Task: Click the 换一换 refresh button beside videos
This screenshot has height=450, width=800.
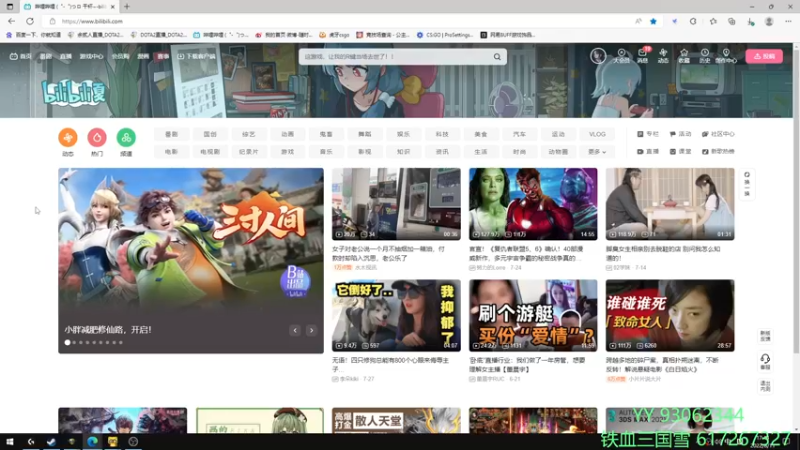Action: (x=747, y=184)
